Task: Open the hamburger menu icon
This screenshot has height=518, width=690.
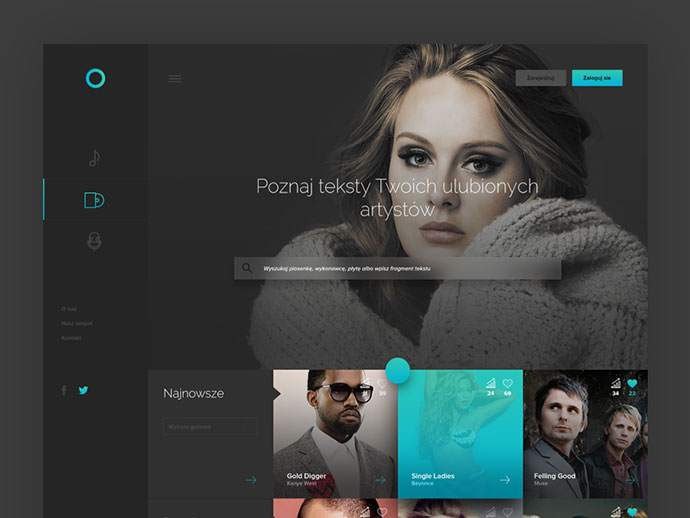Action: pos(175,79)
